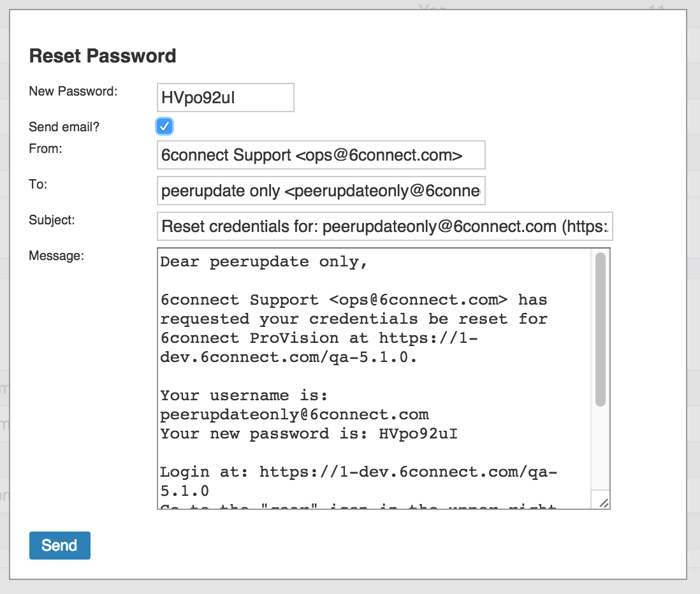Click the "From:" label
Image resolution: width=700 pixels, height=594 pixels.
pos(44,149)
